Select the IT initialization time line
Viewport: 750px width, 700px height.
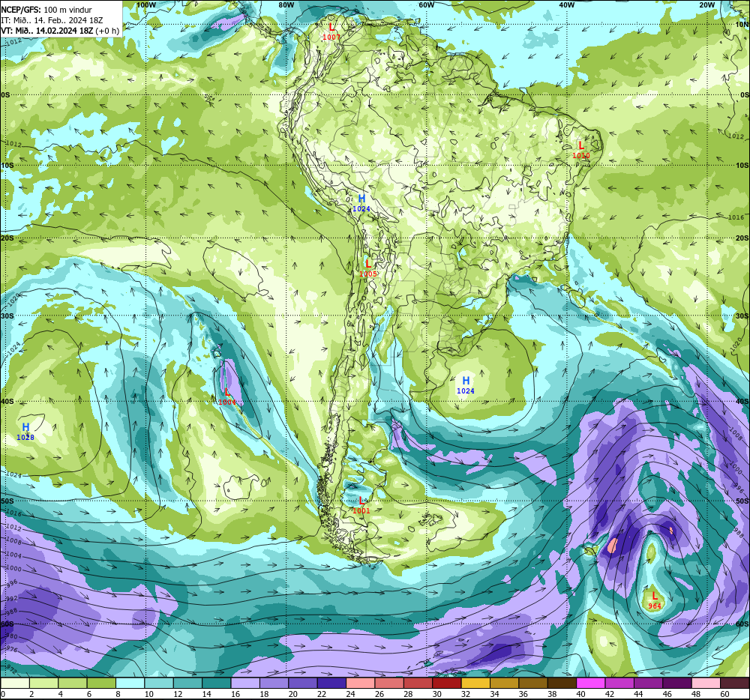pyautogui.click(x=52, y=20)
